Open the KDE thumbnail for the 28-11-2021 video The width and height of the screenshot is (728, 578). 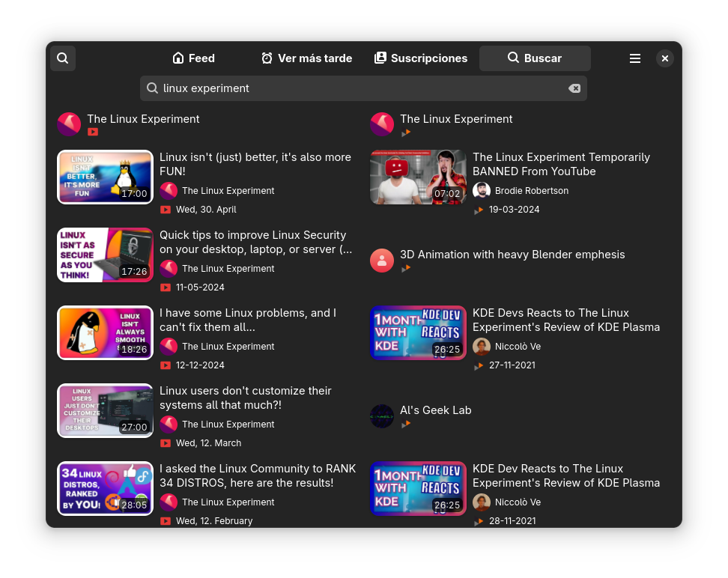click(418, 488)
